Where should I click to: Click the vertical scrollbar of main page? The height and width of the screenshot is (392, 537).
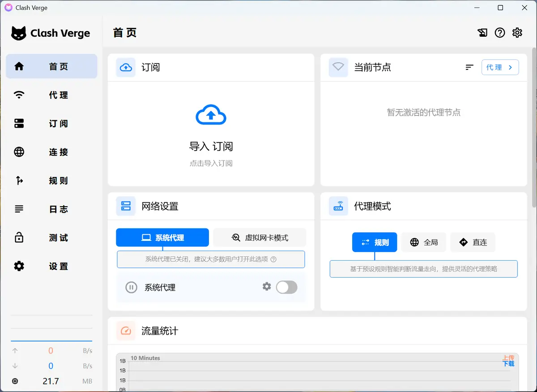[534, 127]
